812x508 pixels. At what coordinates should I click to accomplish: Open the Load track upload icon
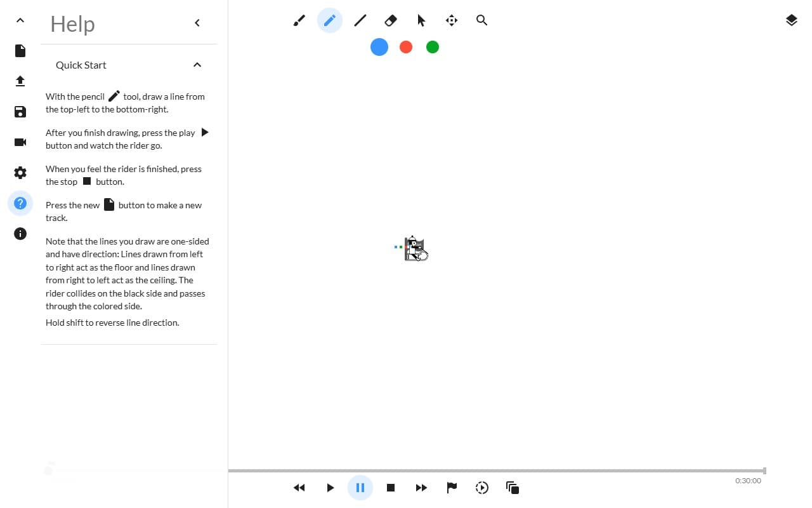pyautogui.click(x=20, y=81)
